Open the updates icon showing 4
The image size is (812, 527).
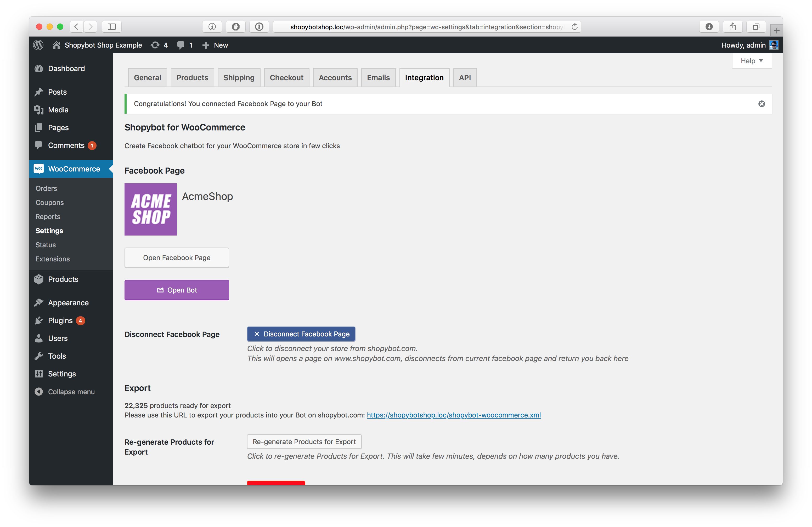point(159,45)
